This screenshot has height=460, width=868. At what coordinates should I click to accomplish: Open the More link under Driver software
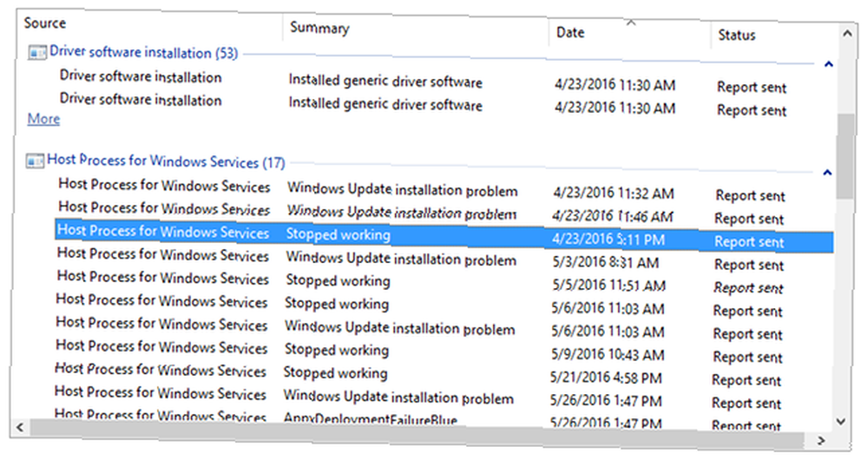click(x=43, y=119)
